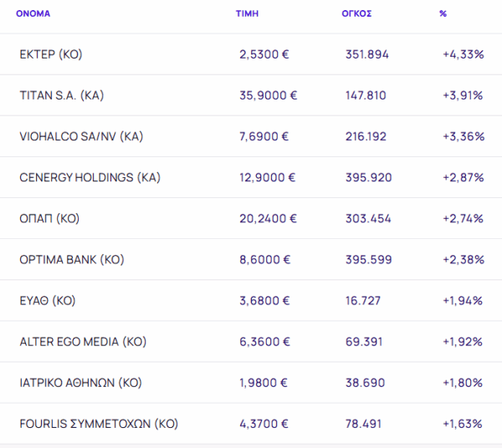Viewport: 502px width, 448px height.
Task: Click the ΟΓΚΟΣ column header
Action: coord(357,13)
